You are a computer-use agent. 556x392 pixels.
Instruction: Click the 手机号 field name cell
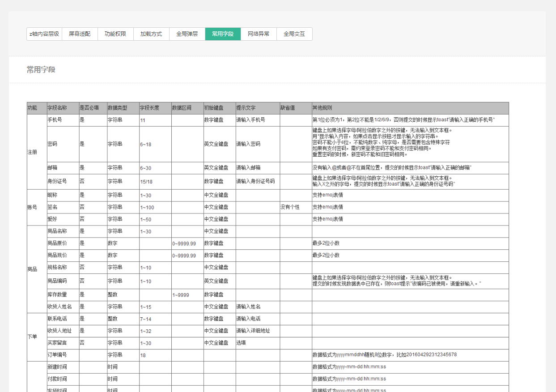(63, 120)
